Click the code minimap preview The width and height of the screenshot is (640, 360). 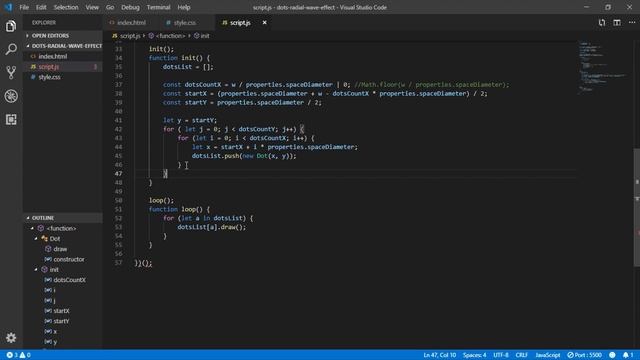coord(603,67)
